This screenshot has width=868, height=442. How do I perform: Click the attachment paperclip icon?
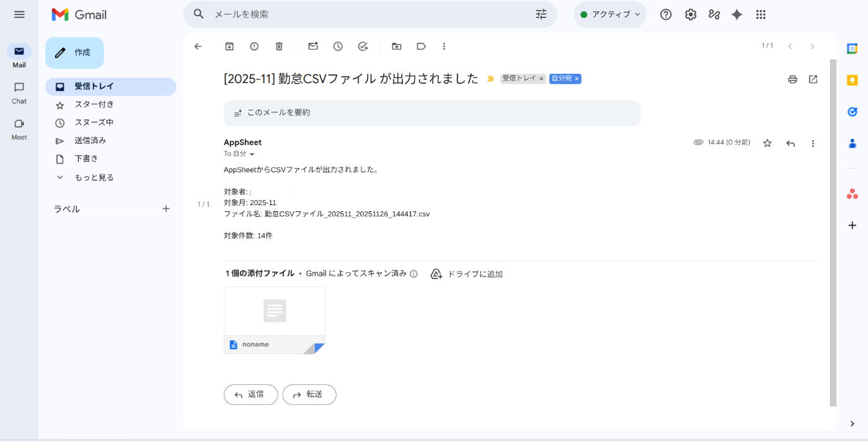pos(699,143)
